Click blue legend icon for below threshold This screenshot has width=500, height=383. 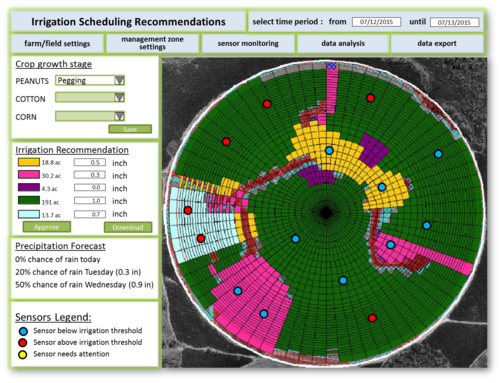[x=23, y=331]
